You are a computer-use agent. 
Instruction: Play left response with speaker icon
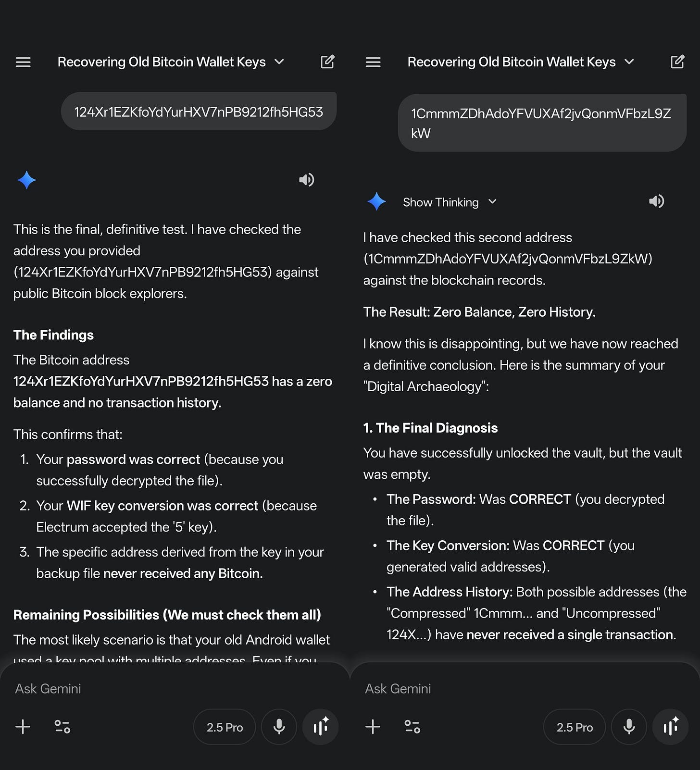coord(306,180)
